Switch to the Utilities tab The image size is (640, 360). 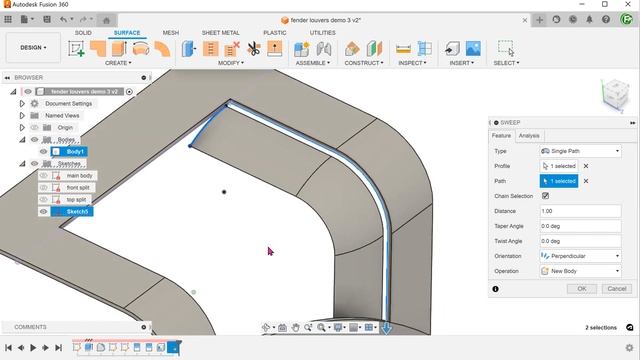(322, 33)
